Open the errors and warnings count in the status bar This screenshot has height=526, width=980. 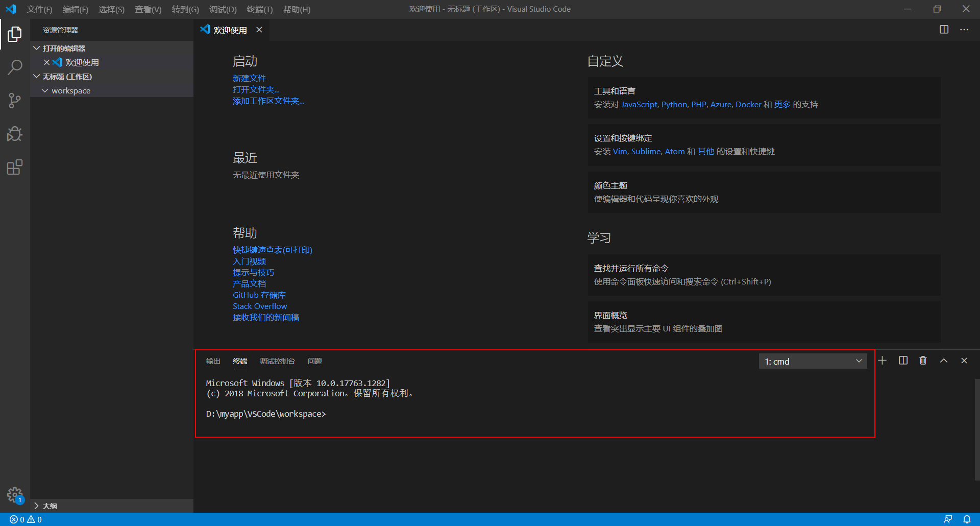click(x=26, y=519)
